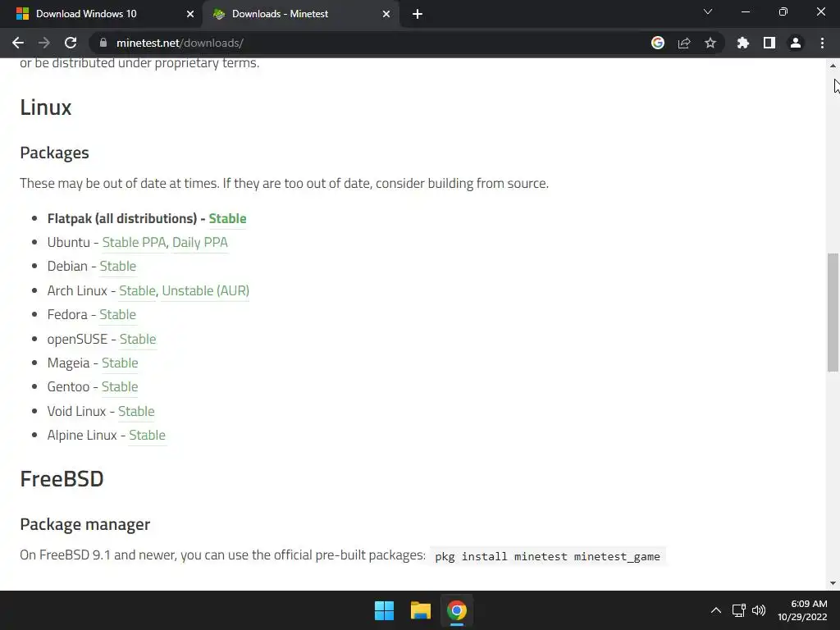This screenshot has height=630, width=840.
Task: Open the Windows Start menu
Action: coord(384,610)
